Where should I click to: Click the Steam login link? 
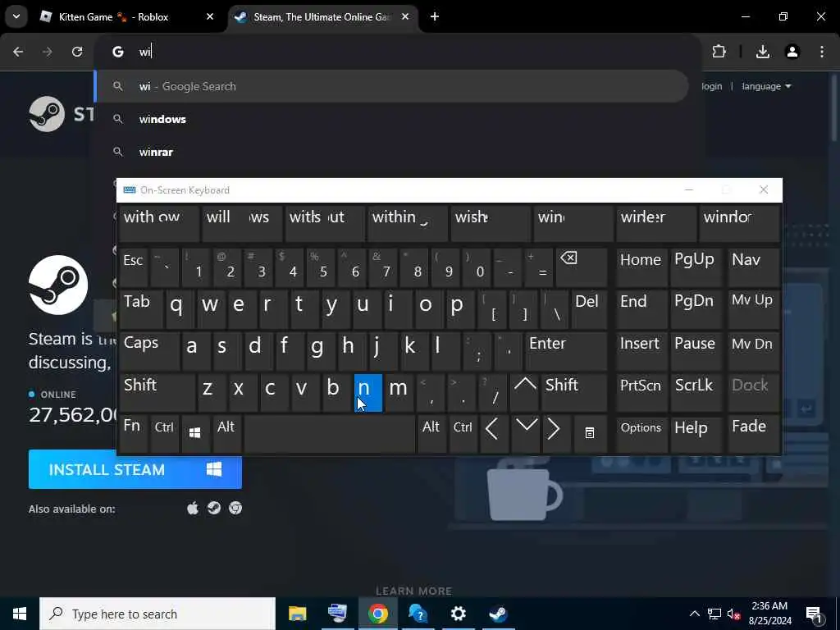pos(711,86)
